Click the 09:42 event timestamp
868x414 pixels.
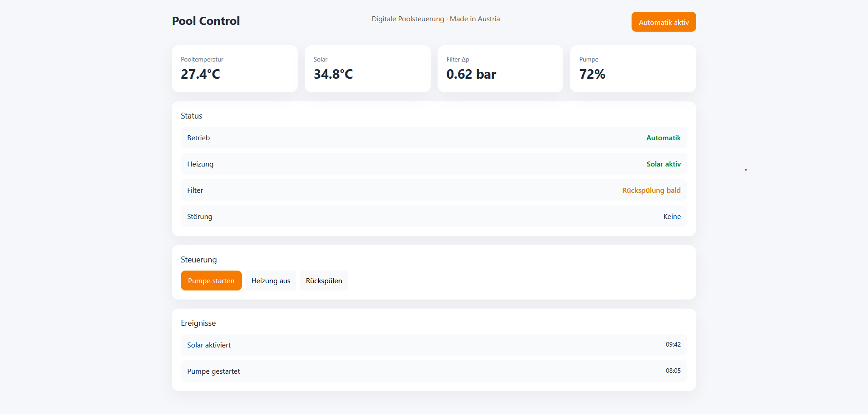point(673,344)
